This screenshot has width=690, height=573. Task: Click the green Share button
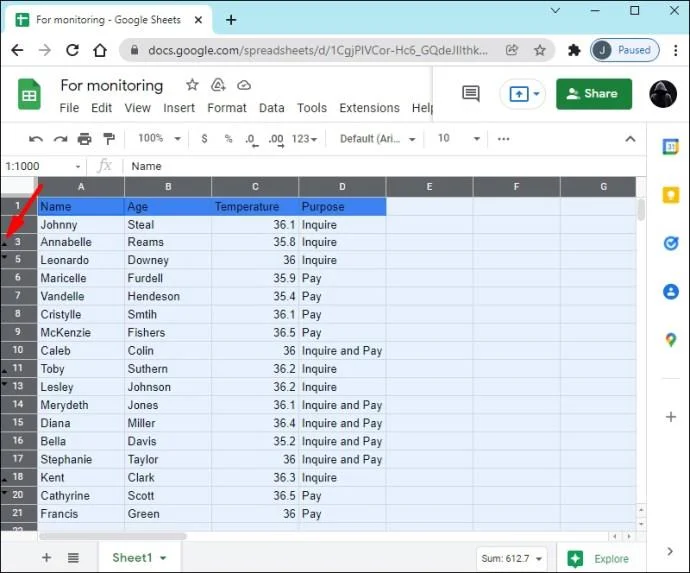pyautogui.click(x=594, y=94)
